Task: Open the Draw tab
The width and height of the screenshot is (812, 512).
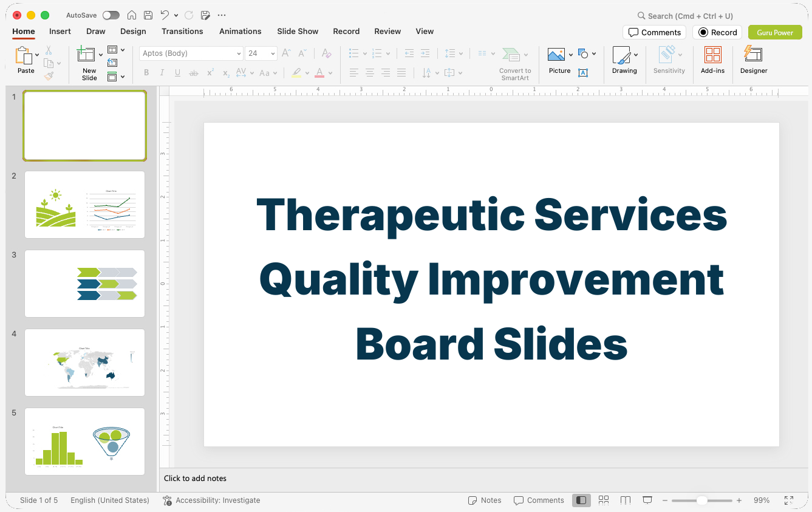Action: [x=96, y=31]
